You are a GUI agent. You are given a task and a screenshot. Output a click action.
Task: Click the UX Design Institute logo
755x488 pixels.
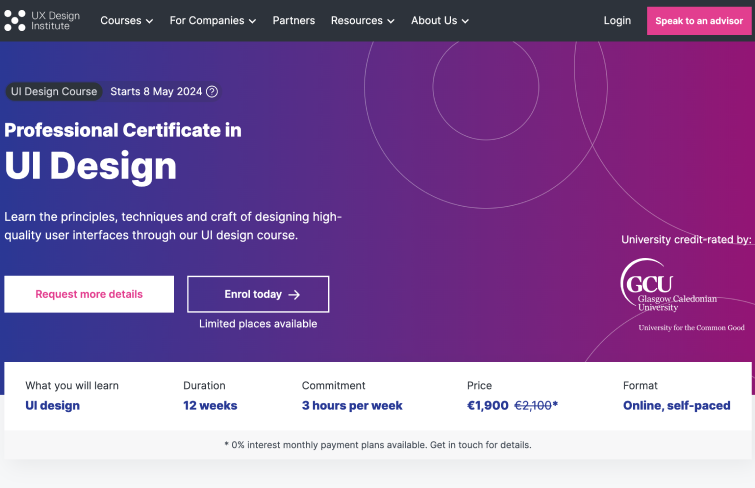click(x=43, y=20)
